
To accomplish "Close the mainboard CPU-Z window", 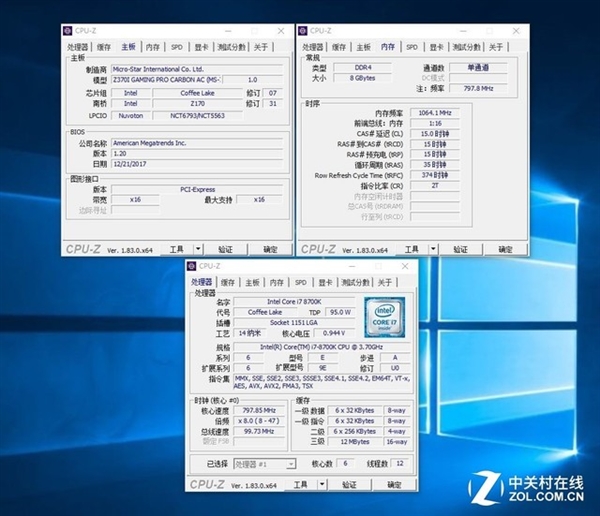I will click(281, 31).
